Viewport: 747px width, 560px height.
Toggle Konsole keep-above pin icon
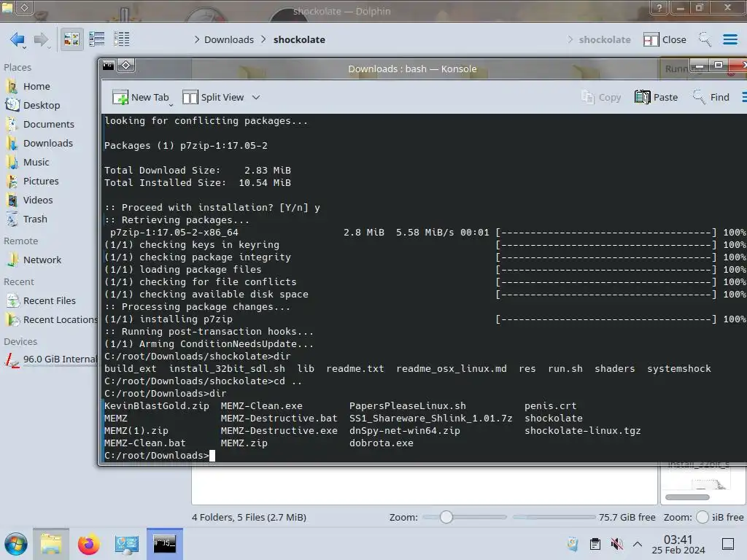[125, 65]
